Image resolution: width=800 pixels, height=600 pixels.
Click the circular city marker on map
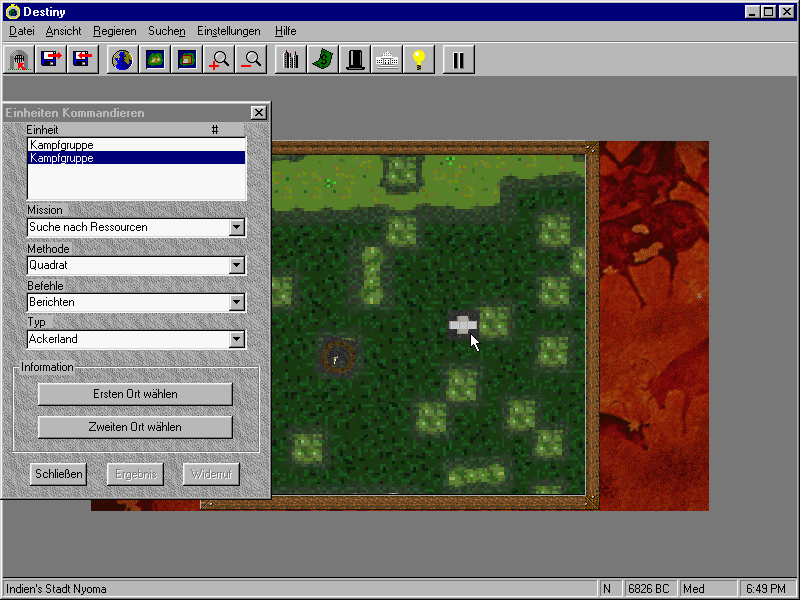338,358
